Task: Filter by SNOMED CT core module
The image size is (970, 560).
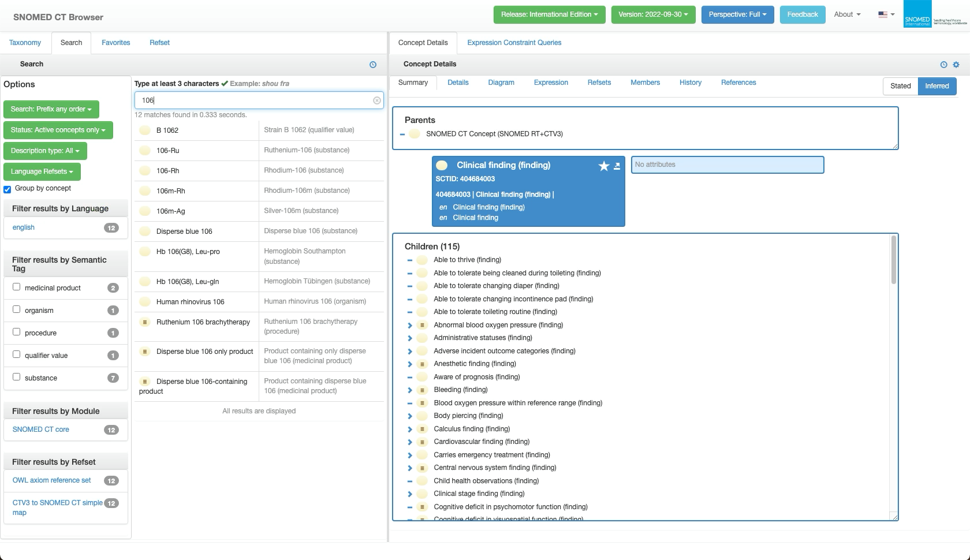Action: 40,430
